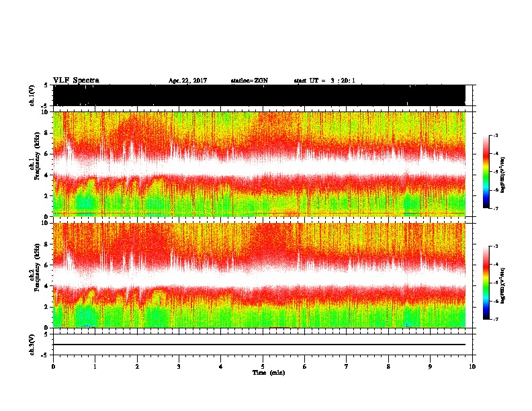Click the ch.3(V) axis label
The height and width of the screenshot is (411, 532).
pyautogui.click(x=32, y=345)
